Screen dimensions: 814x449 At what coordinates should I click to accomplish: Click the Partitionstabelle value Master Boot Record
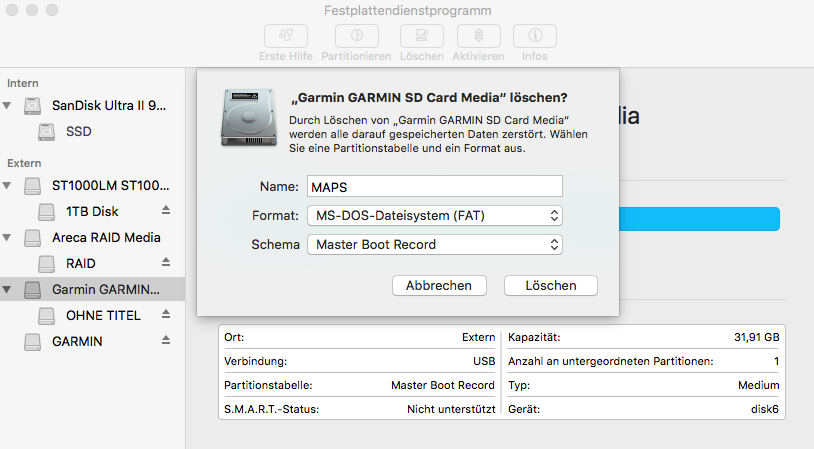pyautogui.click(x=443, y=385)
